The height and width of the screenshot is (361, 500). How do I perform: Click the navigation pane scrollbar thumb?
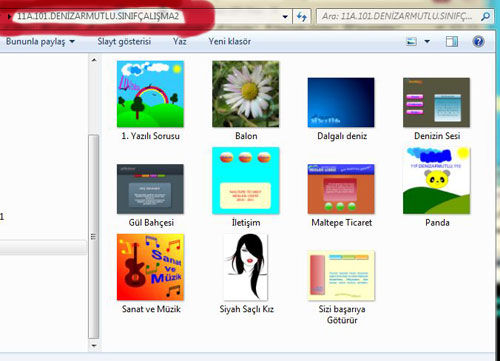pos(94,237)
